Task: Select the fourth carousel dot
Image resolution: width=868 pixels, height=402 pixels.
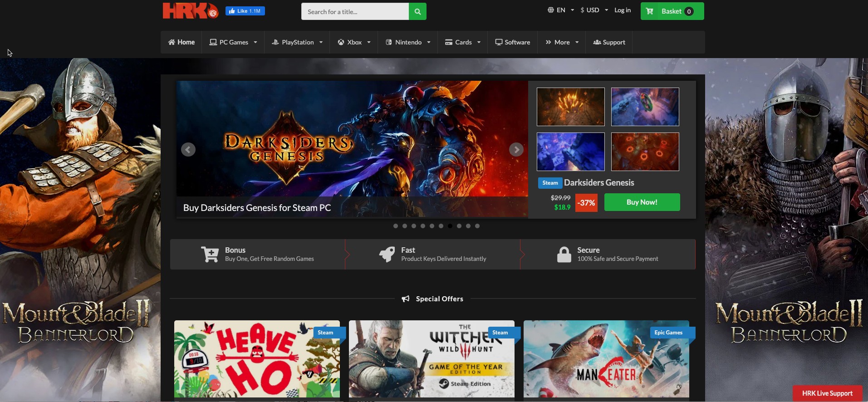Action: [x=423, y=226]
